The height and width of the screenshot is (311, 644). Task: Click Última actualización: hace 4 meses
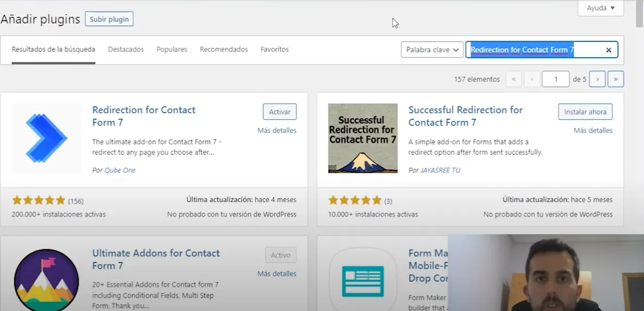coord(241,200)
